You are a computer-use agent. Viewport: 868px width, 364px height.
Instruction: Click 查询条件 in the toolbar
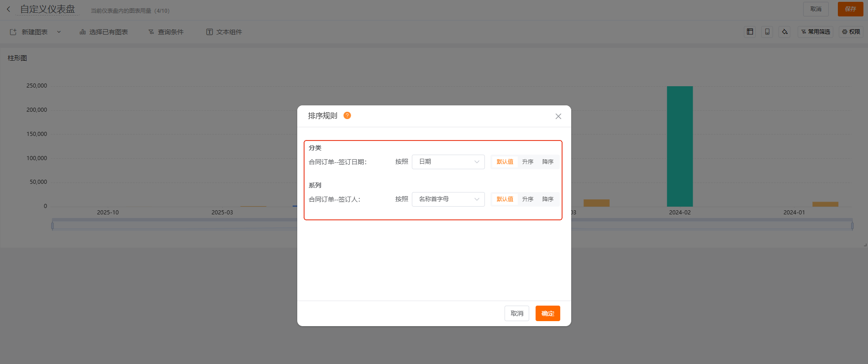point(166,32)
